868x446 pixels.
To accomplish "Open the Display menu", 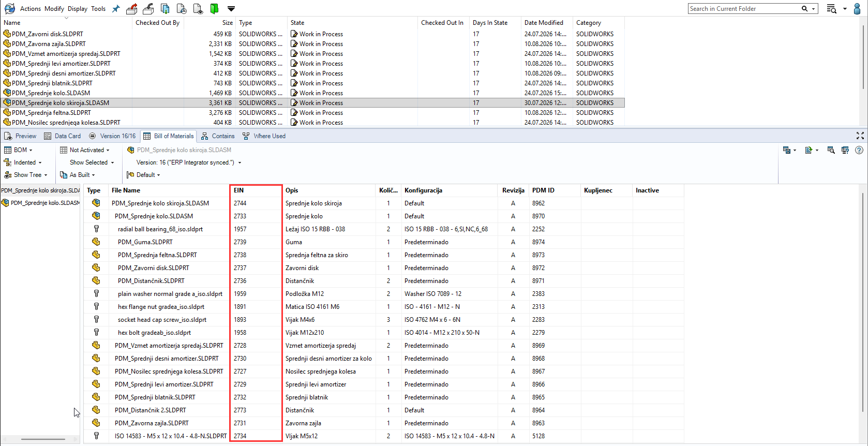I will click(78, 9).
